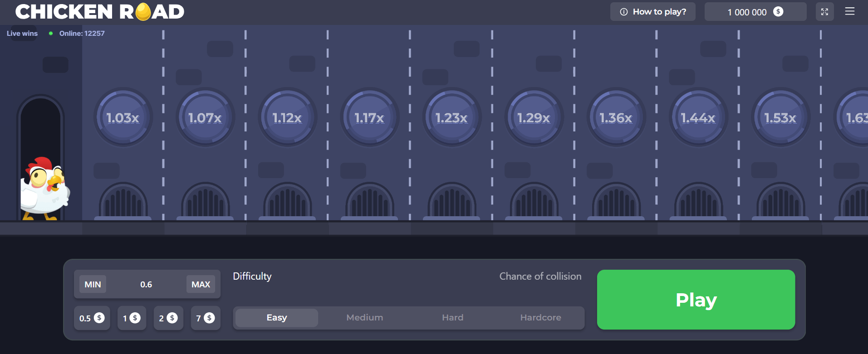The height and width of the screenshot is (354, 868).
Task: Click the 1 000 000 balance display
Action: pyautogui.click(x=755, y=12)
